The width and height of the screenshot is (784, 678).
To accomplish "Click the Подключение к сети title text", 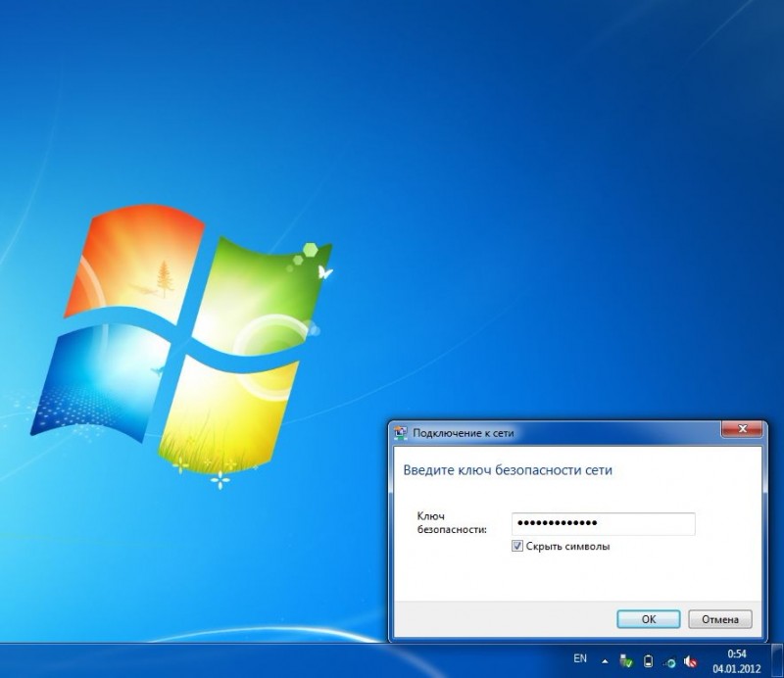I will click(463, 433).
